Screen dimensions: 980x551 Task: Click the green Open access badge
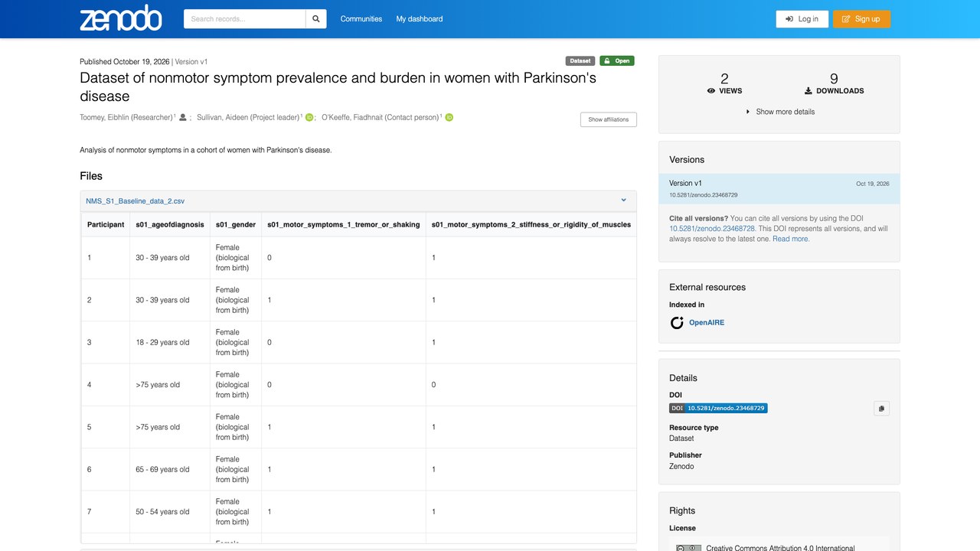coord(617,61)
